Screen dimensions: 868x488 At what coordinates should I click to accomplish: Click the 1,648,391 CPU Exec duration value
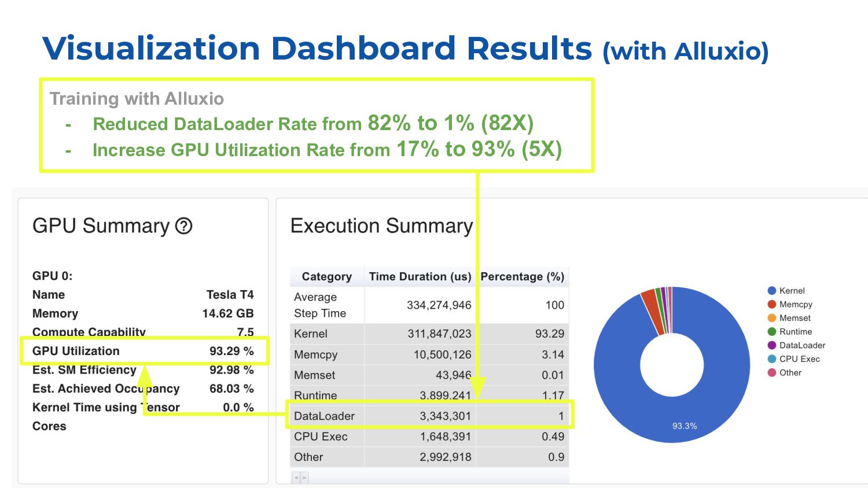(445, 437)
